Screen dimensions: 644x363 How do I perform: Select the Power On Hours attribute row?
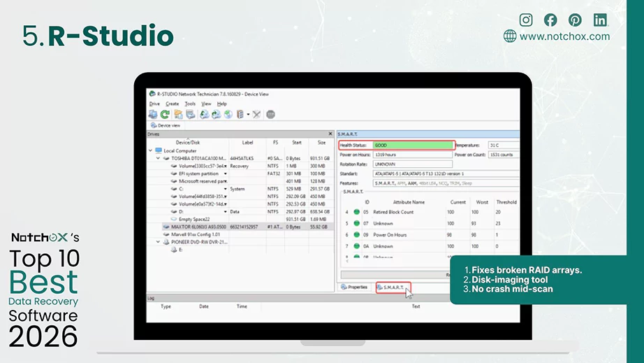tap(430, 235)
